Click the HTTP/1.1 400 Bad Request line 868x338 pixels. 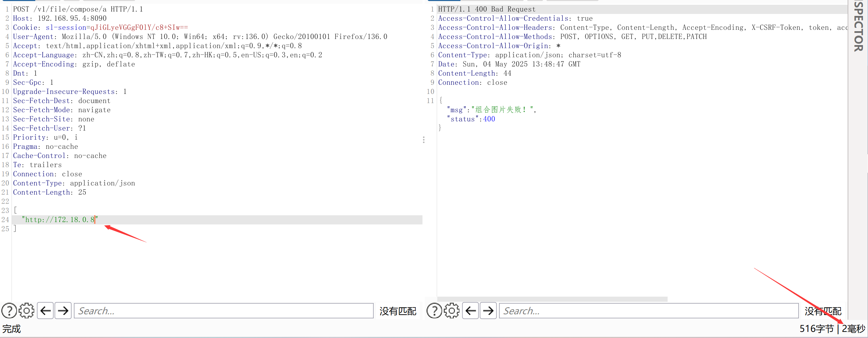(x=487, y=9)
